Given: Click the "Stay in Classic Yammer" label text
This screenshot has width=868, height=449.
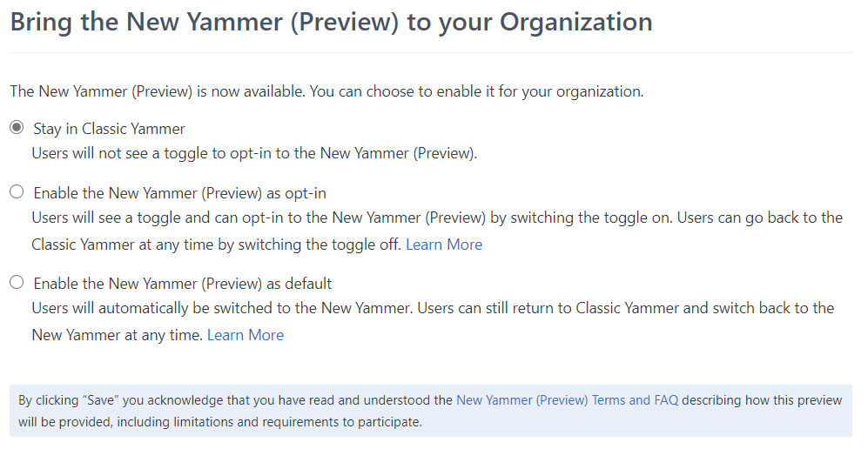Looking at the screenshot, I should [109, 129].
